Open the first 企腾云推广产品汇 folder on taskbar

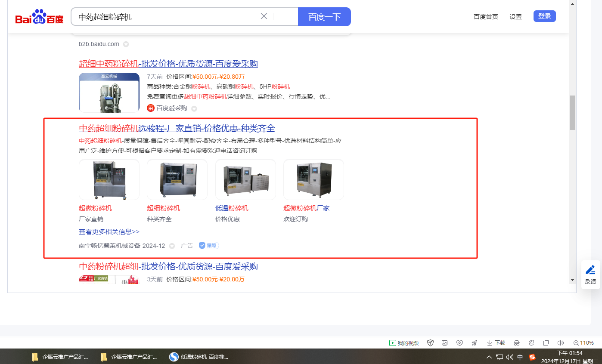tap(60, 357)
